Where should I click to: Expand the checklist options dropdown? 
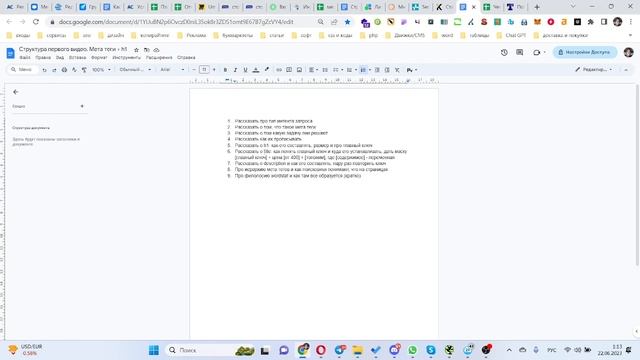(342, 70)
